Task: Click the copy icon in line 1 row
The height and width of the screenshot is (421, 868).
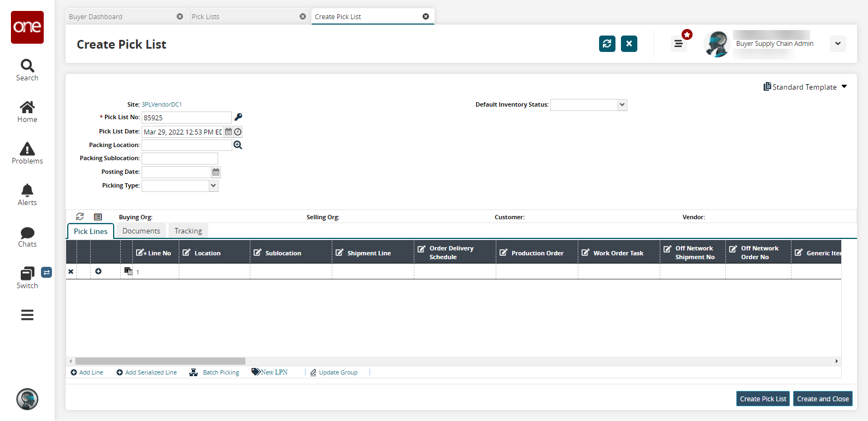Action: 128,271
